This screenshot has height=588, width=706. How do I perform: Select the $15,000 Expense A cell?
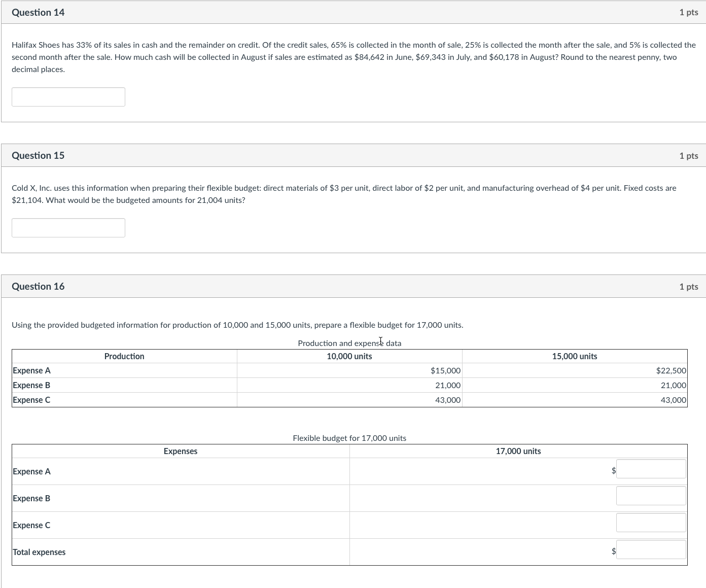tap(445, 371)
